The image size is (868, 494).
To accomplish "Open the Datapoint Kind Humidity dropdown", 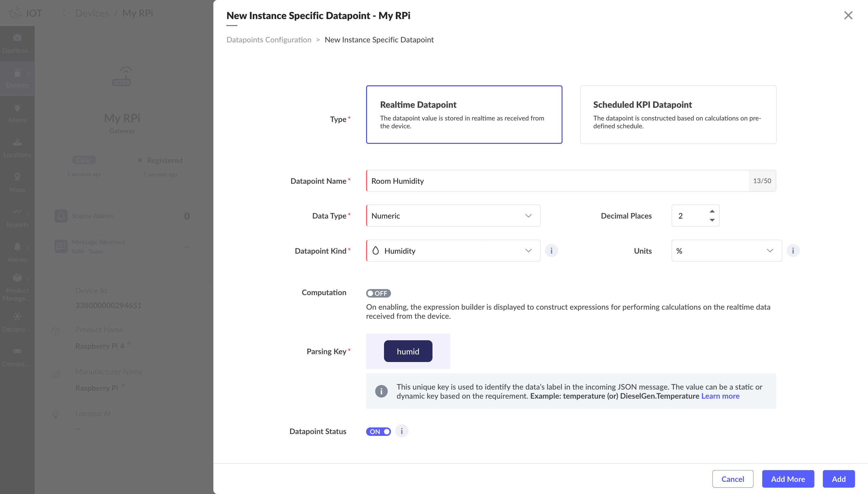I will point(453,251).
